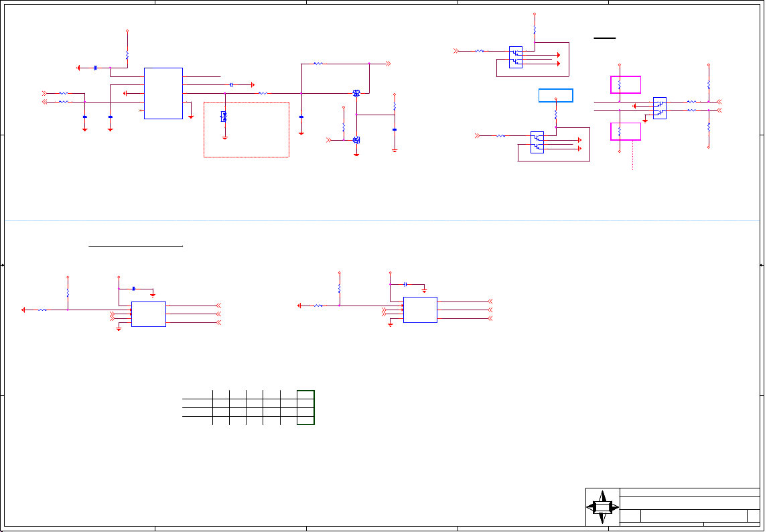This screenshot has height=532, width=769.
Task: Select the largest blue IC rectangle with many pins
Action: pos(163,93)
